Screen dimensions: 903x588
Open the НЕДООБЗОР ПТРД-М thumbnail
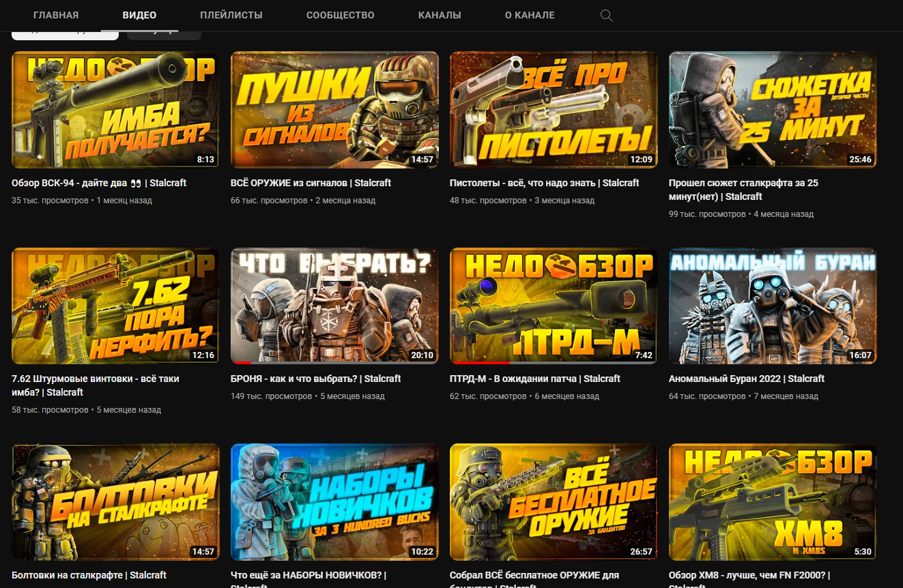(554, 306)
